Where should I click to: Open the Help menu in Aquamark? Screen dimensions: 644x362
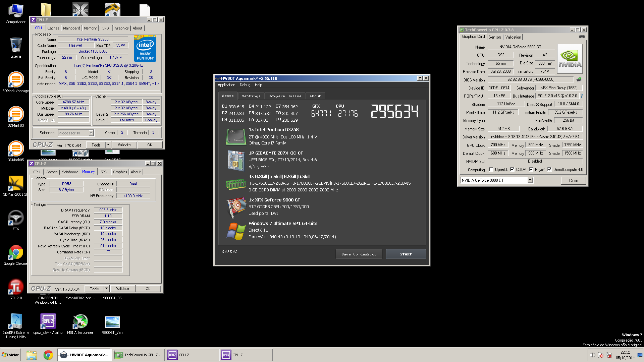point(258,85)
